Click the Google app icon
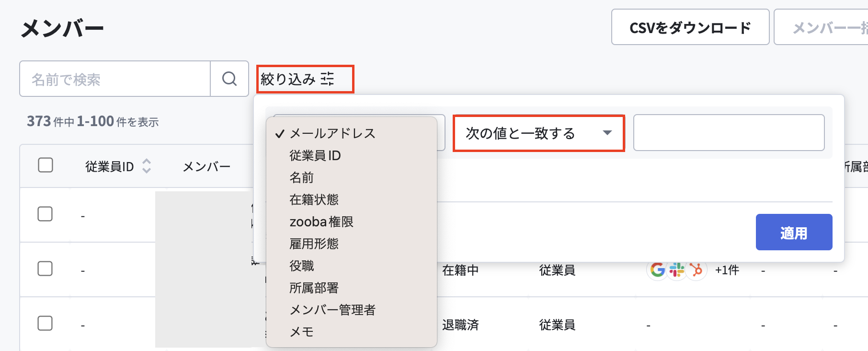The image size is (868, 351). 658,270
